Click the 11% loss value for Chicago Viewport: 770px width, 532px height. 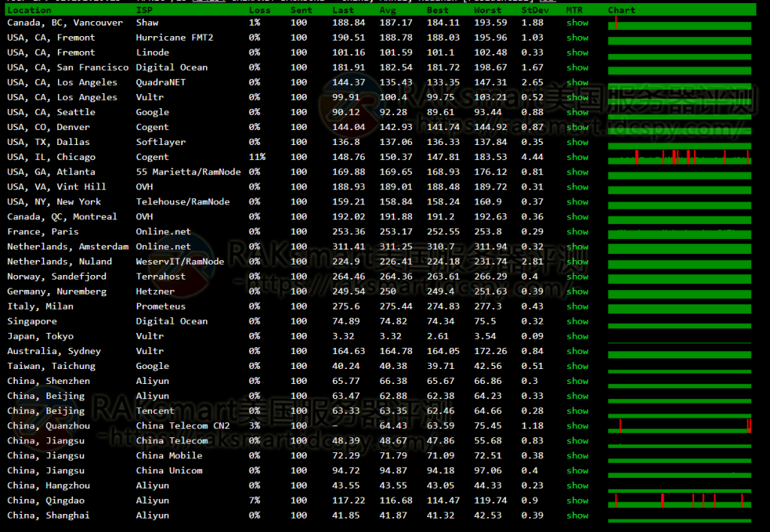click(x=257, y=157)
